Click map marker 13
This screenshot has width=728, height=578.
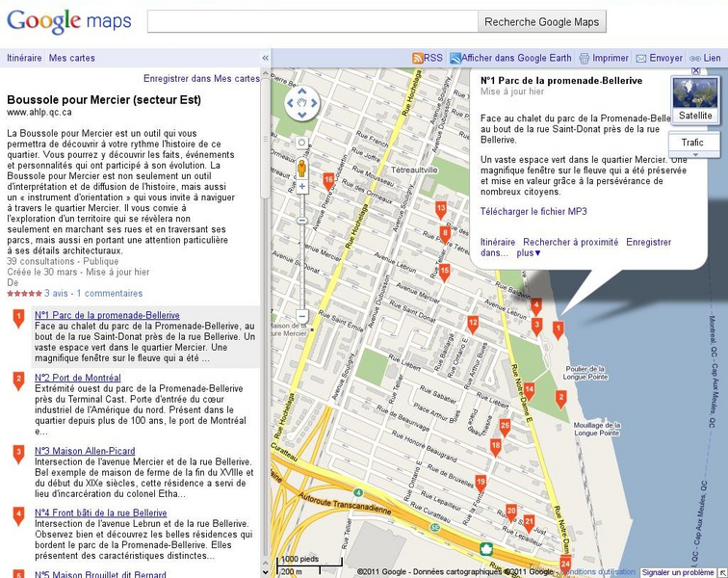click(x=441, y=210)
